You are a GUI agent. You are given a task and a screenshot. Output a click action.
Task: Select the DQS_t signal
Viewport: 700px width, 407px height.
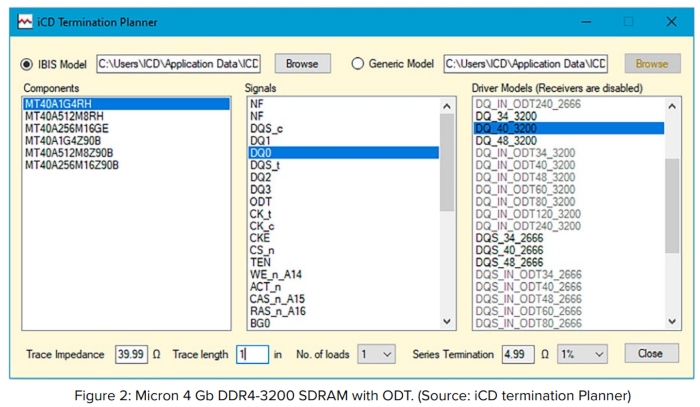click(344, 165)
